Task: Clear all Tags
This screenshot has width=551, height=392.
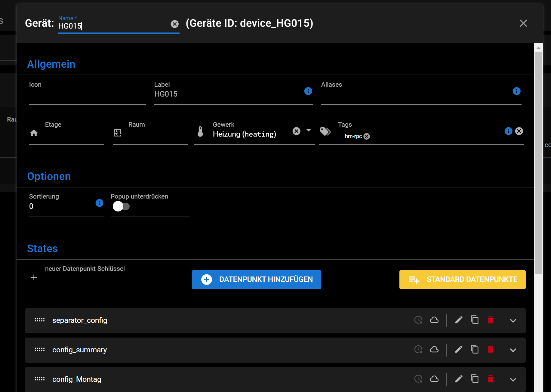Action: [519, 131]
